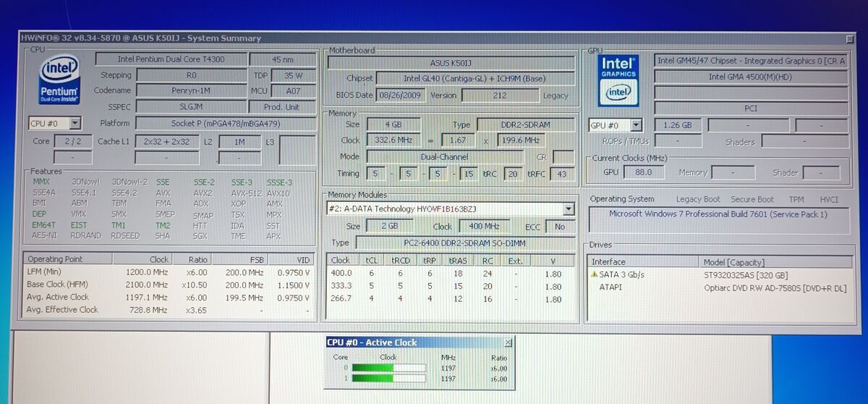Click the Legacy label beside BIOS version

pyautogui.click(x=557, y=96)
